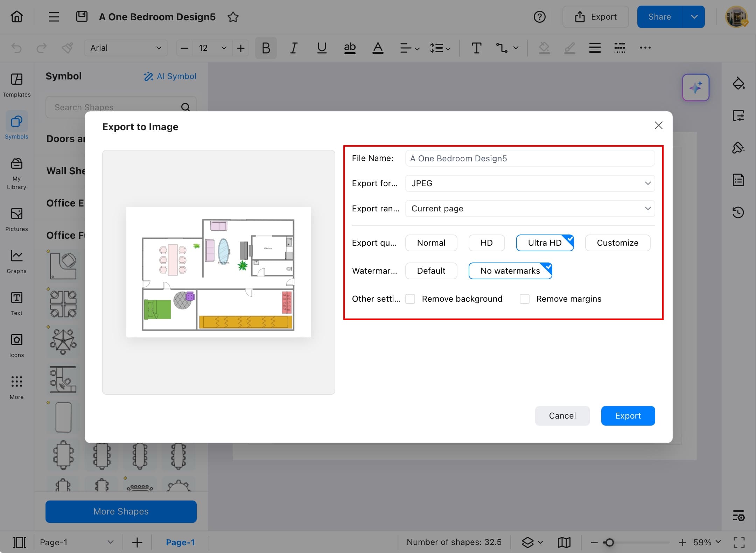Click the Export button in the dialog
The image size is (756, 553).
(628, 415)
